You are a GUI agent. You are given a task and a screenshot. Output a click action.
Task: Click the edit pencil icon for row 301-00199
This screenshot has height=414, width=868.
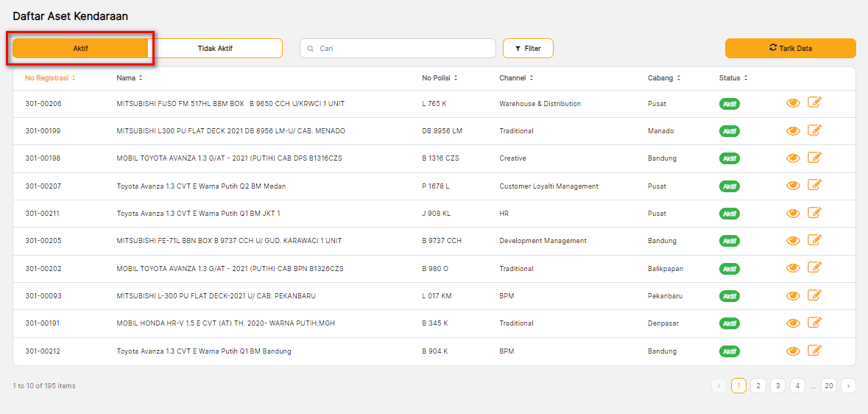[814, 130]
